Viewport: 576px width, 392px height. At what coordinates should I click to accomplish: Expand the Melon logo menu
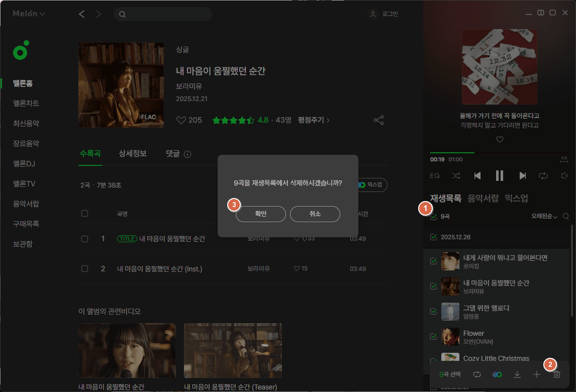pos(28,14)
